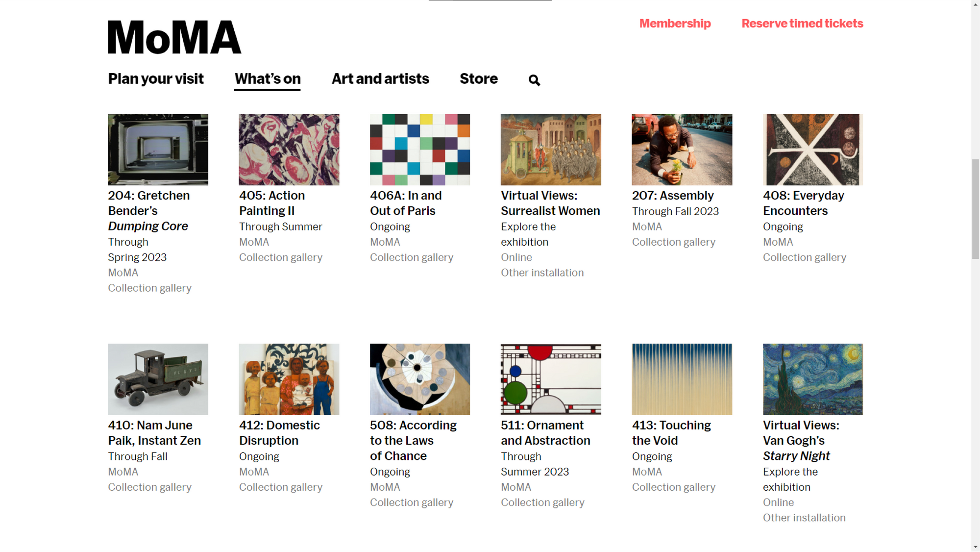Open the What's on tab

(x=267, y=78)
